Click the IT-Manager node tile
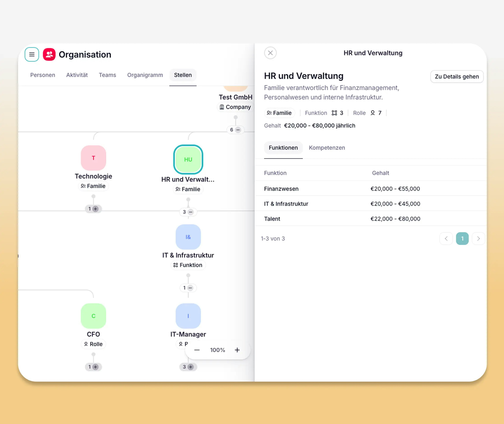The image size is (504, 424). click(188, 316)
